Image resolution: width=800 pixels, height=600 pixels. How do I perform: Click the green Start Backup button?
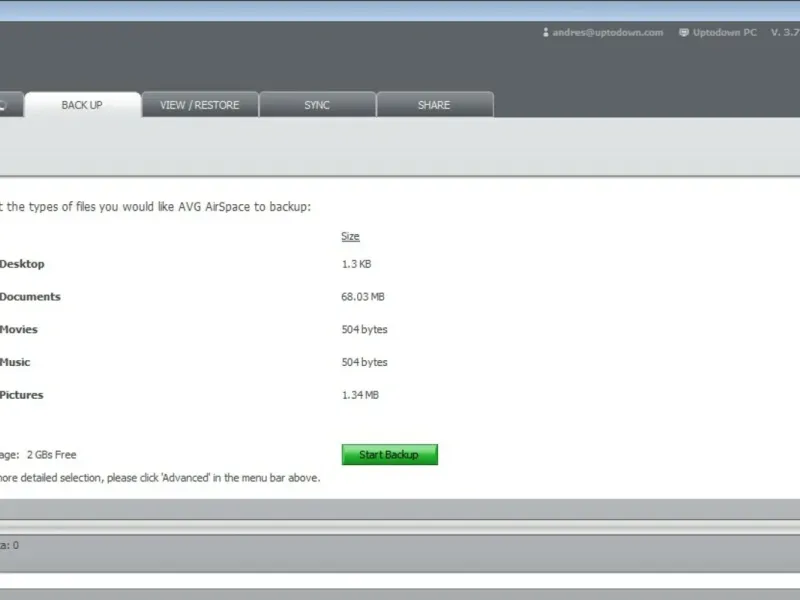click(x=389, y=454)
